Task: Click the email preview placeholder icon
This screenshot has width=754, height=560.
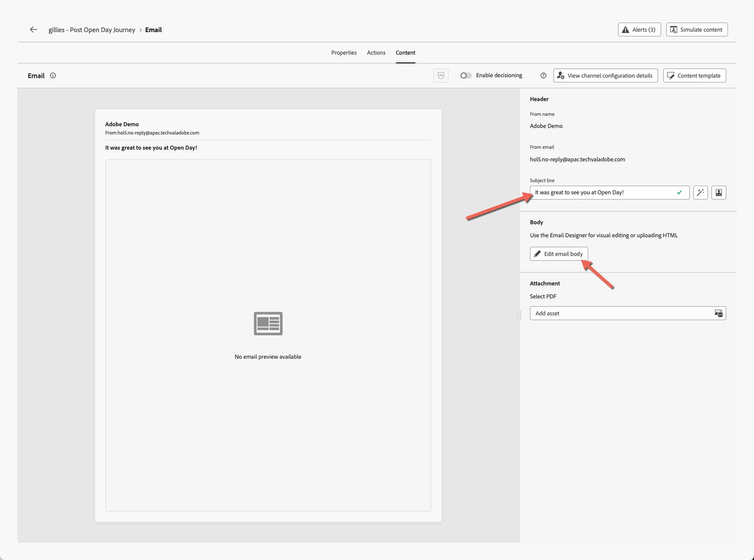Action: point(268,324)
